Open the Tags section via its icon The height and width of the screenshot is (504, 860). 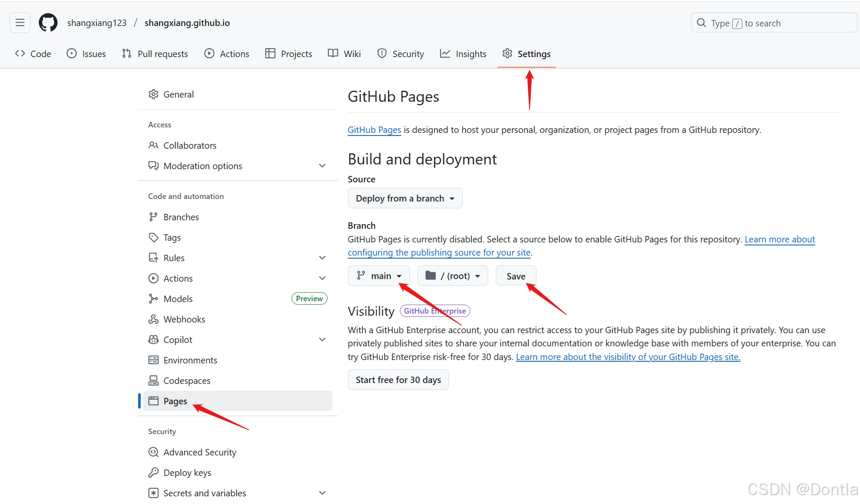153,237
